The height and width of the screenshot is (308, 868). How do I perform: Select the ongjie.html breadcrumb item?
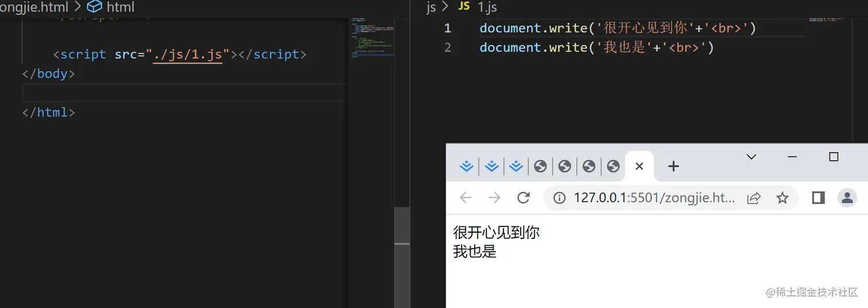(x=34, y=7)
